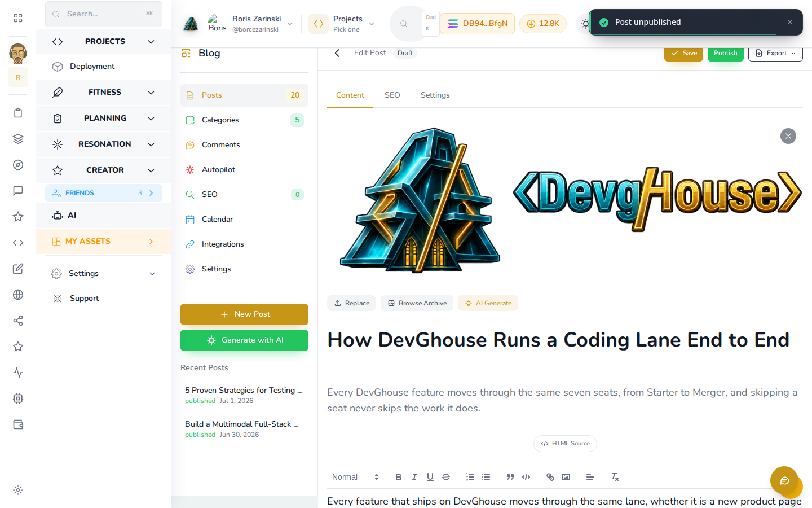This screenshot has width=812, height=508.
Task: Dismiss the Post unpublished notification
Action: [790, 22]
